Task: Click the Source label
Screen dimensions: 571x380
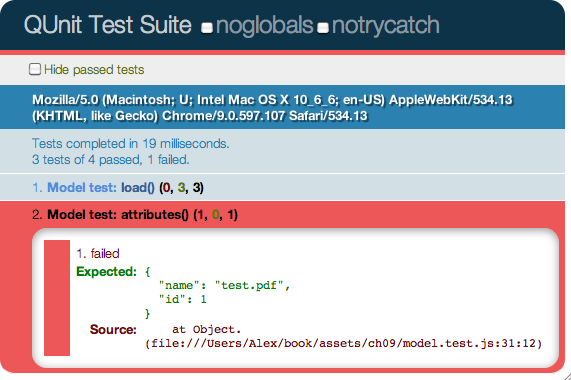Action: [x=113, y=329]
